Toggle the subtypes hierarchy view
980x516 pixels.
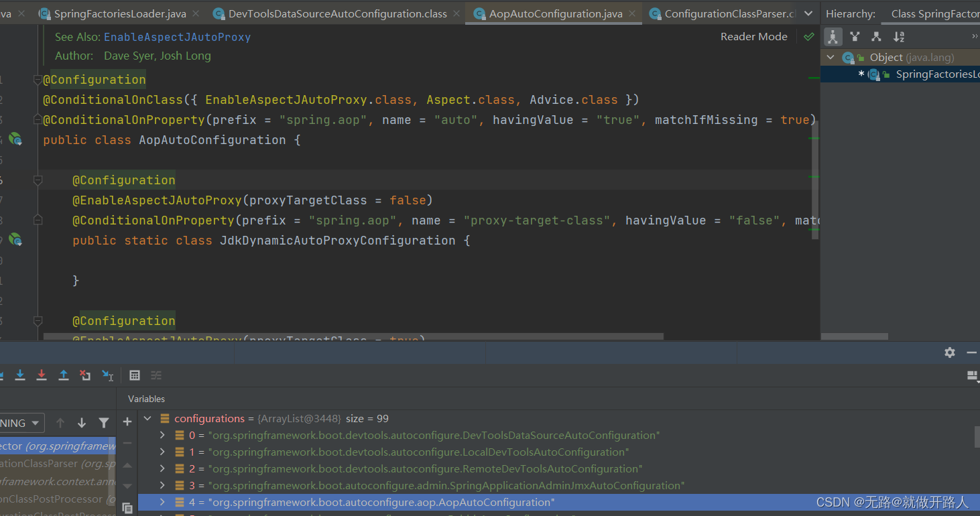point(876,37)
